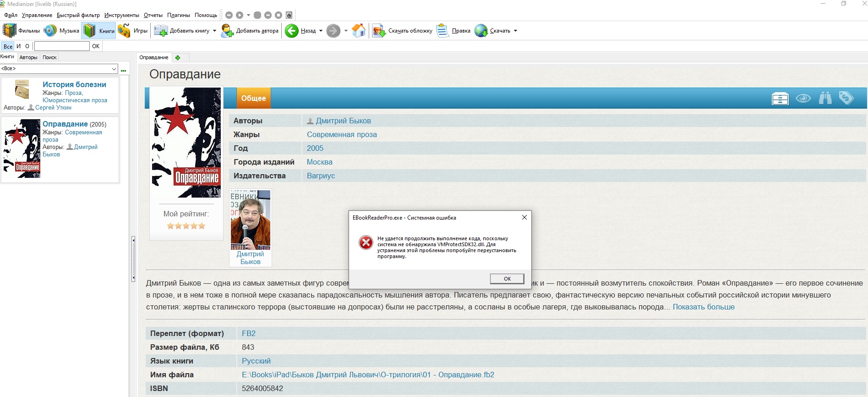This screenshot has height=397, width=868.
Task: Open the player dropdown arrow next to play
Action: (248, 15)
